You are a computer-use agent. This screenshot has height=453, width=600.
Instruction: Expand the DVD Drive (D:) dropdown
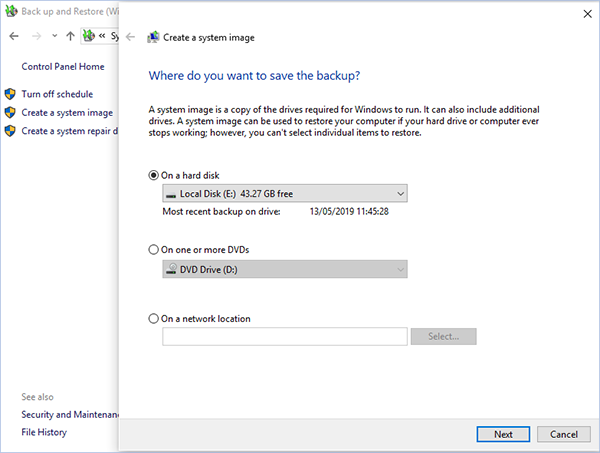[x=285, y=269]
